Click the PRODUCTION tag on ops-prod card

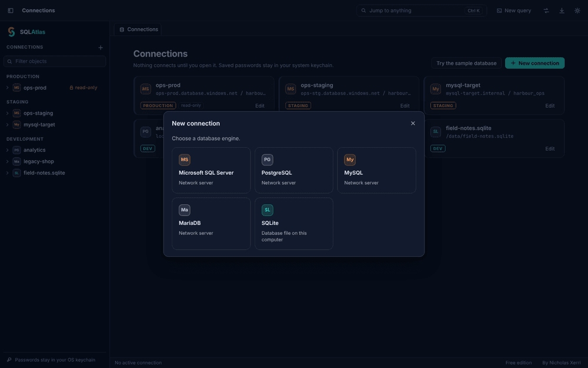[x=158, y=105]
